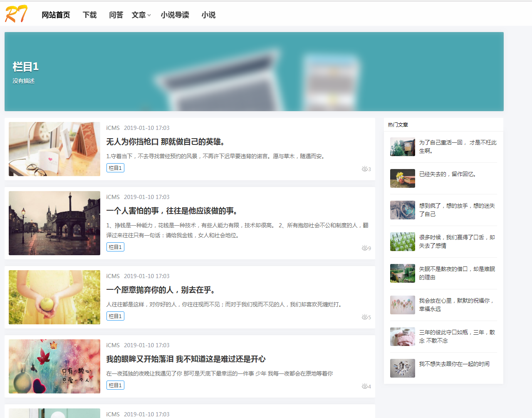The height and width of the screenshot is (418, 532).
Task: Click the iCMS author of 无人为你挡枪口 article
Action: [113, 128]
